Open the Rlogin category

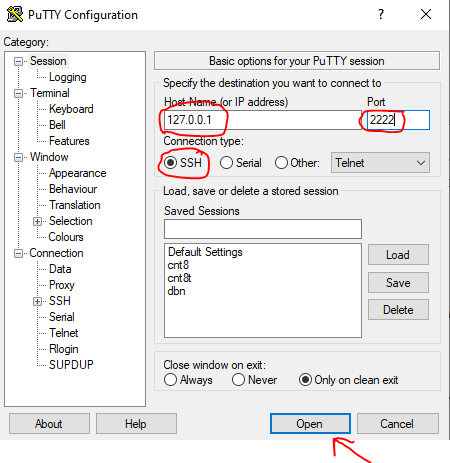point(64,349)
